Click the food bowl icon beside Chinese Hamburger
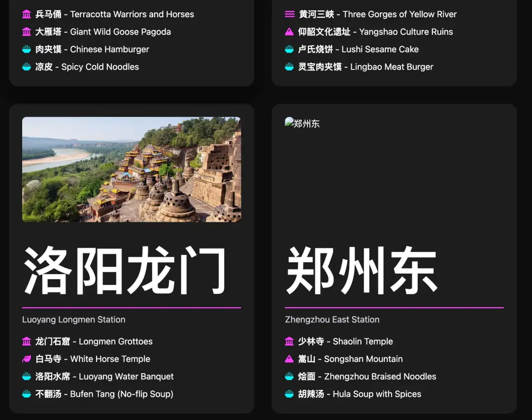Screen dimensions: 532x420 pyautogui.click(x=27, y=49)
